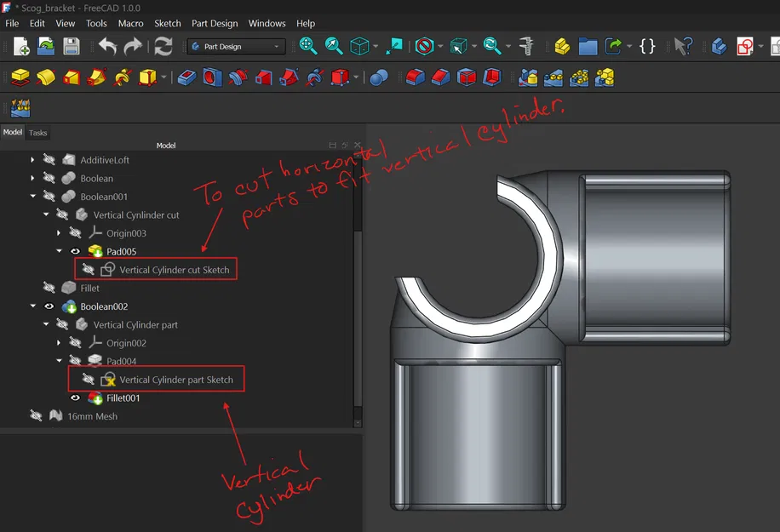Image resolution: width=780 pixels, height=532 pixels.
Task: Create a sketch with the red shapes icon
Action: (x=745, y=46)
